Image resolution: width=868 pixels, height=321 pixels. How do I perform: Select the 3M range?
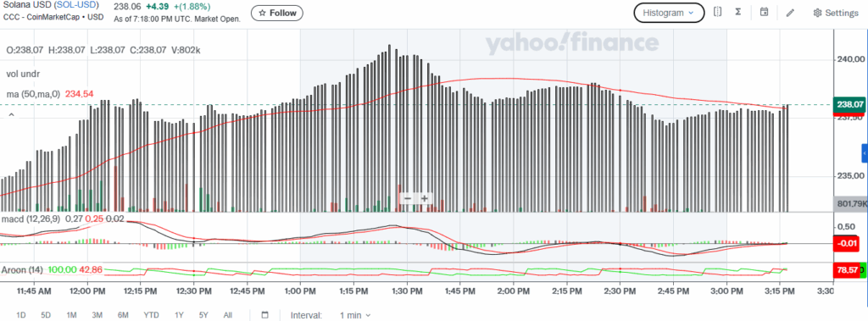[97, 315]
